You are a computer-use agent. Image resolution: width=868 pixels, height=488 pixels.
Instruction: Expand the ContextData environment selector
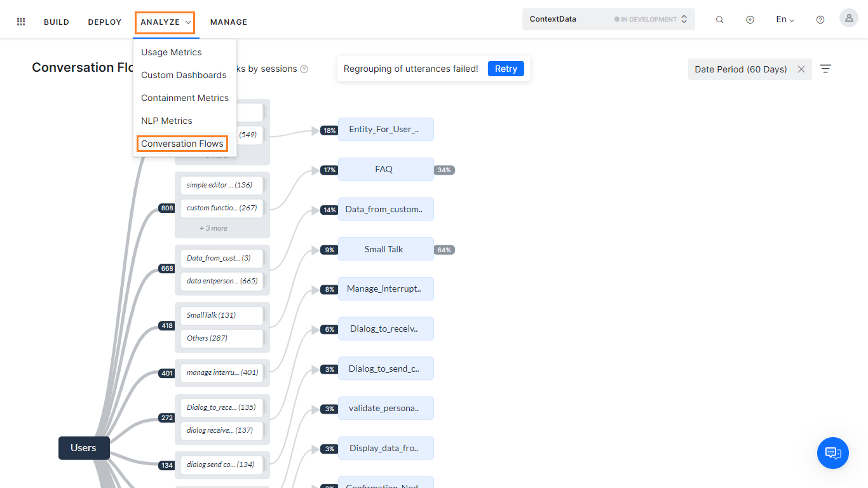(684, 18)
